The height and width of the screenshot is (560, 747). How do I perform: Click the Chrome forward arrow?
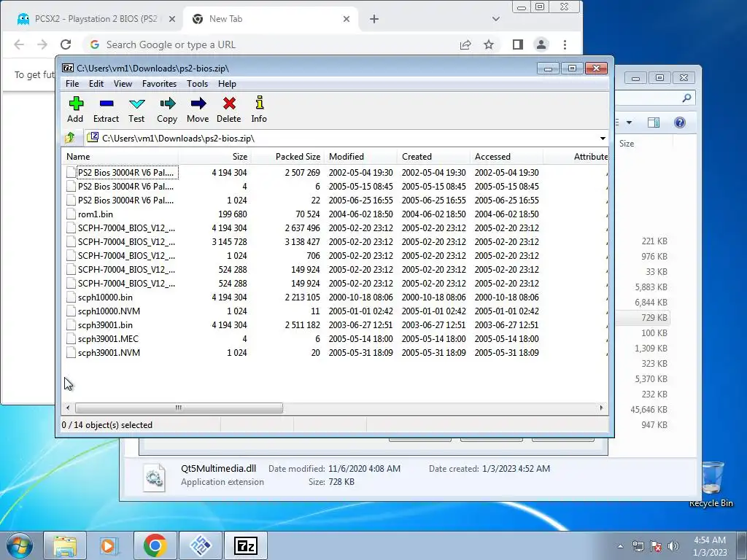pyautogui.click(x=42, y=44)
